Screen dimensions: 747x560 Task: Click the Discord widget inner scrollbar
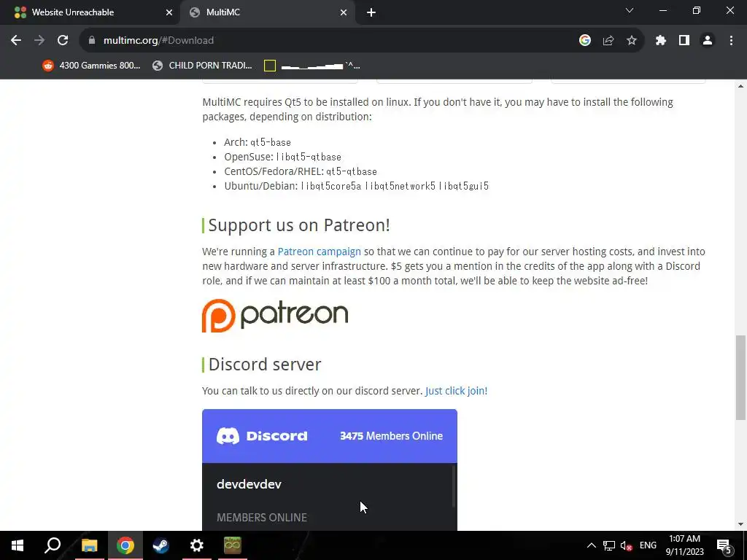coord(454,486)
